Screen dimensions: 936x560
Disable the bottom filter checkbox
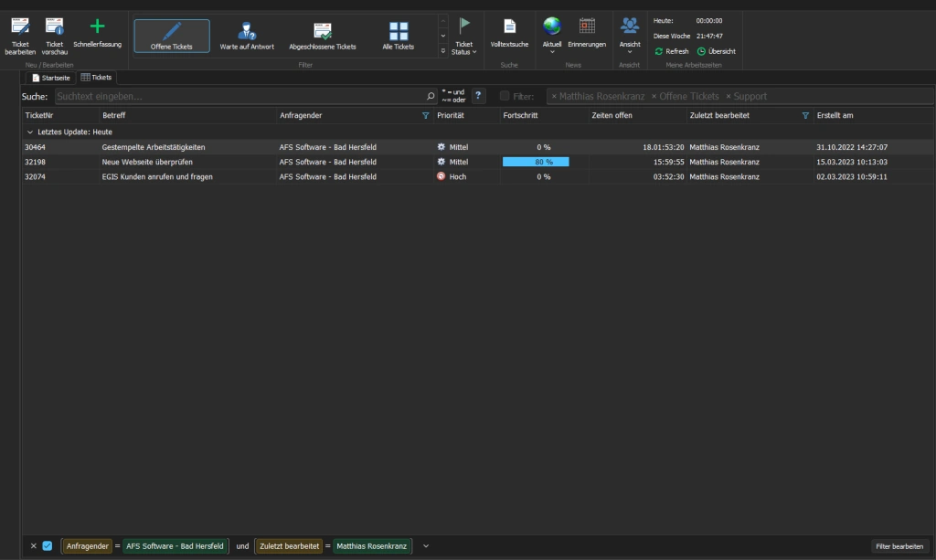click(x=48, y=545)
